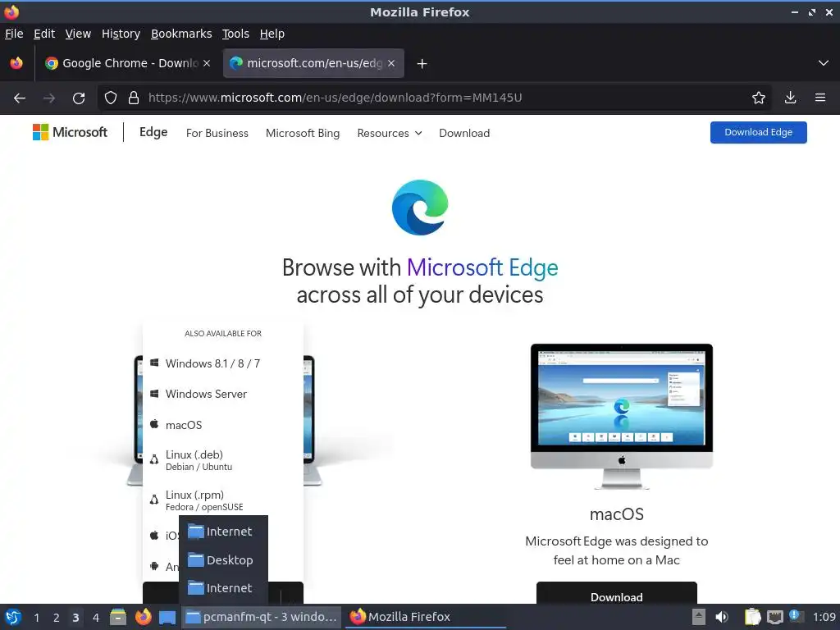The image size is (840, 630).
Task: Open the View menu
Action: click(x=78, y=34)
